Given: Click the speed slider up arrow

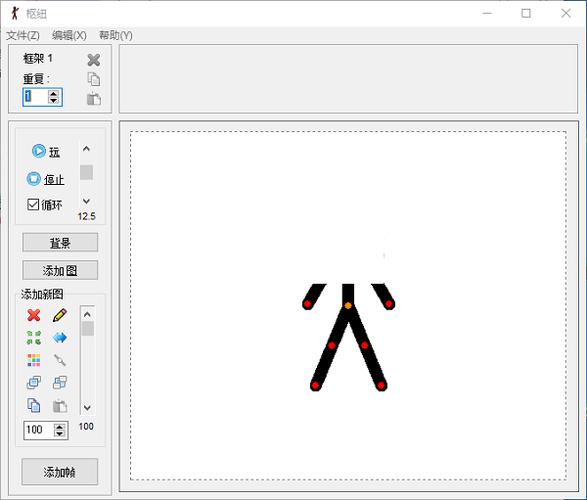Looking at the screenshot, I should point(86,149).
